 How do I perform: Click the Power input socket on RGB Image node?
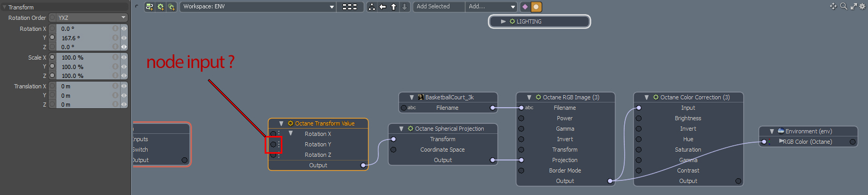pos(521,118)
